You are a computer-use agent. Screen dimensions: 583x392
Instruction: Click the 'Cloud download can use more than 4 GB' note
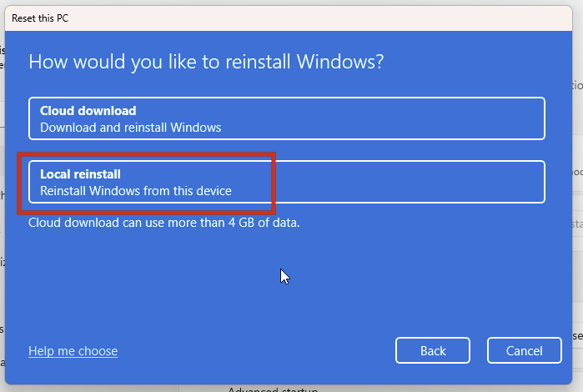(164, 223)
